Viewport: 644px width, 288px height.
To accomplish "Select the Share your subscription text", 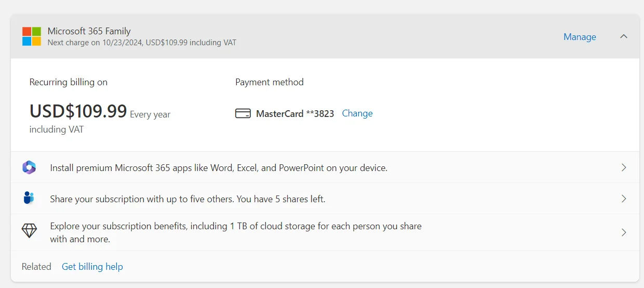I will click(187, 199).
